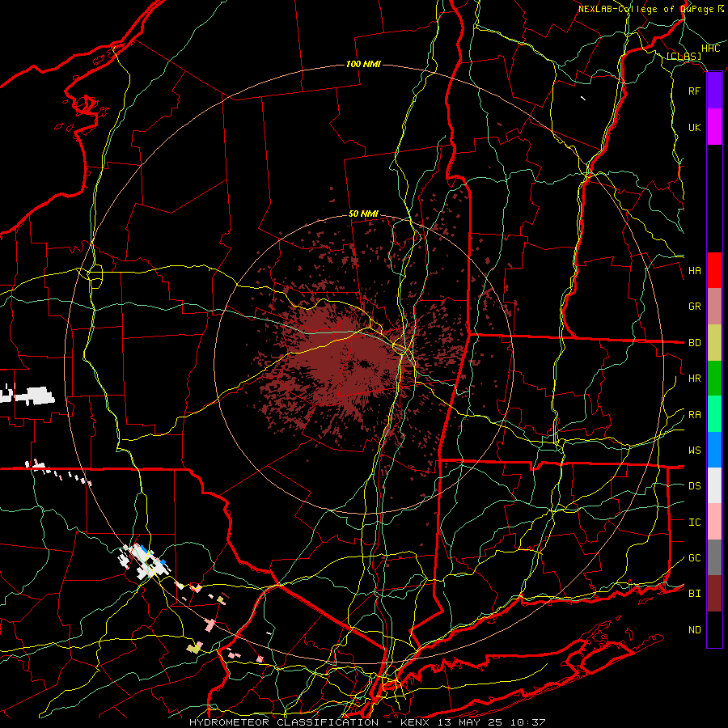Click the 50 NMI range ring label
The height and width of the screenshot is (728, 728).
(x=363, y=214)
